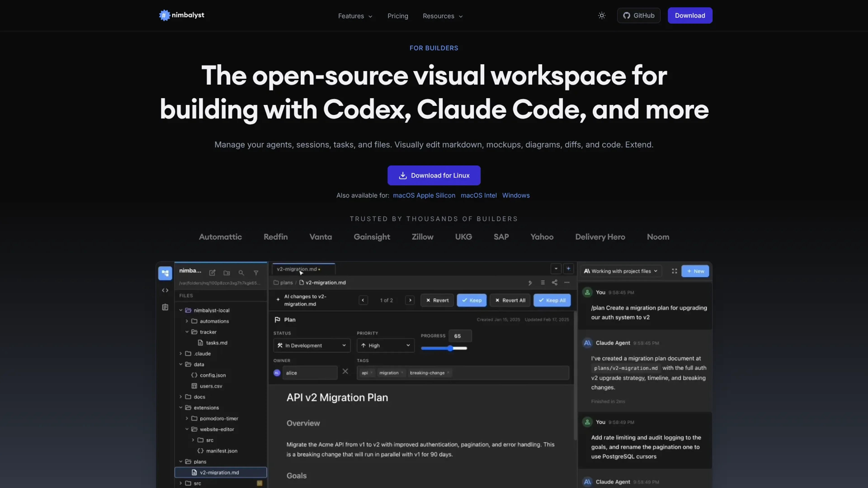Viewport: 868px width, 488px height.
Task: Click the nimbalyst logo icon
Action: click(x=164, y=15)
